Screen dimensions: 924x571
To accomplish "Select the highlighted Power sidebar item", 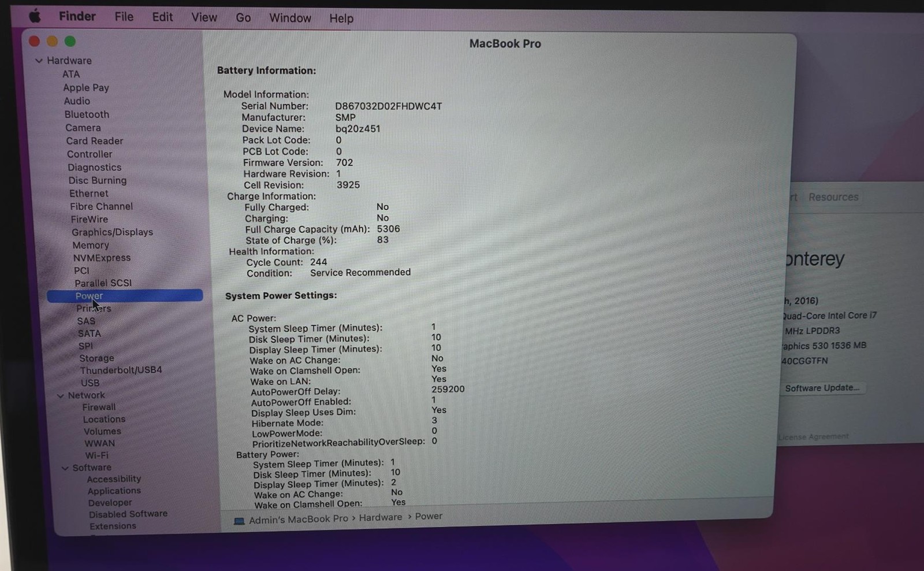I will pos(125,296).
